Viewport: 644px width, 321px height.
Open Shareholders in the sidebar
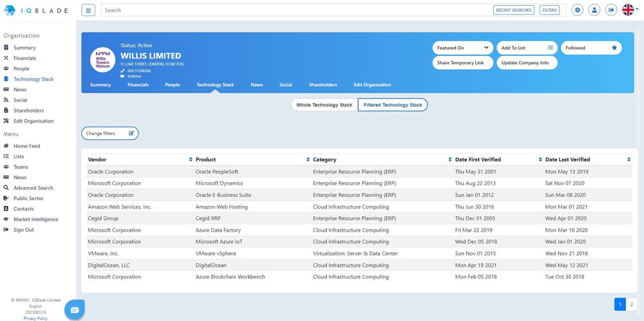tap(28, 111)
